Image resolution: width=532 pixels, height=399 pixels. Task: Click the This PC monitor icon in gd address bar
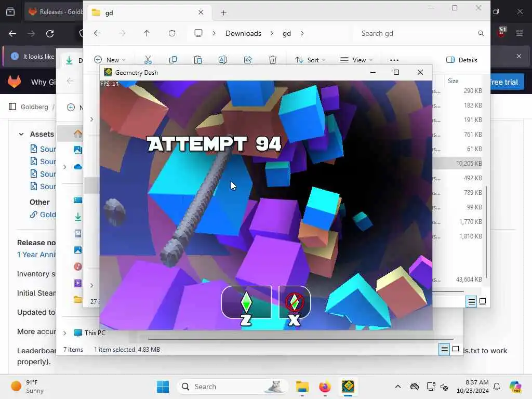[198, 33]
